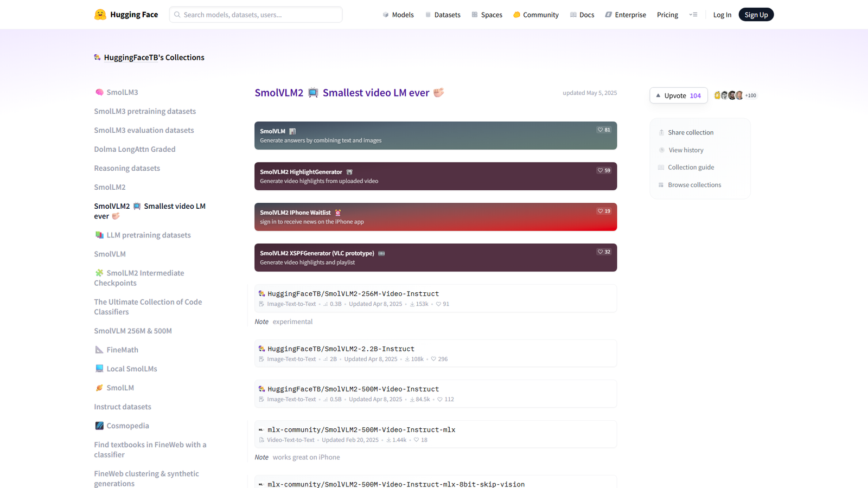
Task: Toggle upvote on the SmolVLM2 collection
Action: point(678,95)
